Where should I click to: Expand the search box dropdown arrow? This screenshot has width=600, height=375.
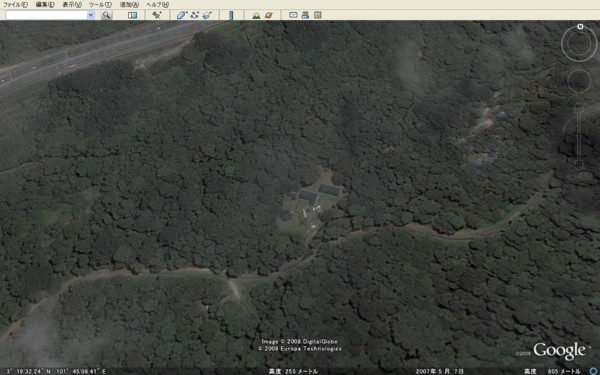point(91,15)
